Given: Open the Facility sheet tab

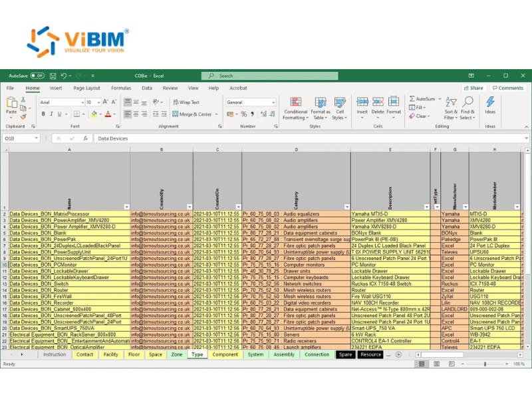Looking at the screenshot, I should 110,354.
